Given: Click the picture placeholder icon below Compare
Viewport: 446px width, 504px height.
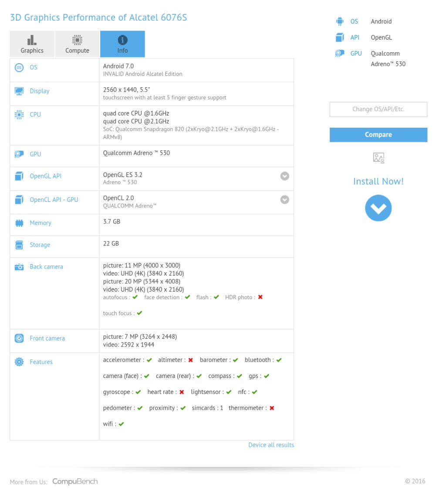Looking at the screenshot, I should coord(378,158).
